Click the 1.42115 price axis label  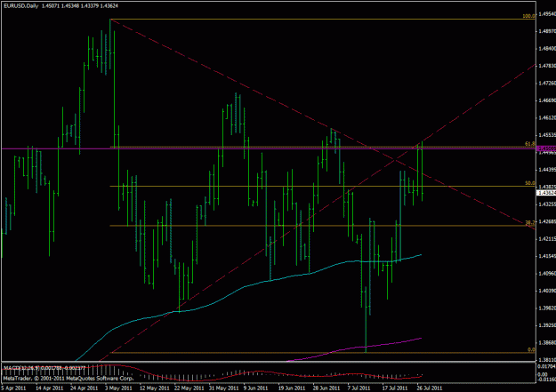pos(547,239)
